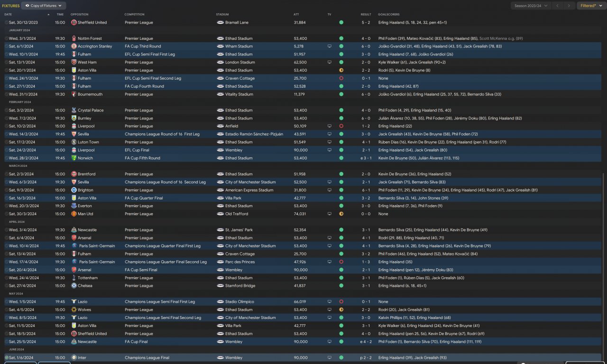Tick the select circle for Wed, 14/2/2024 fixture

coord(7,134)
